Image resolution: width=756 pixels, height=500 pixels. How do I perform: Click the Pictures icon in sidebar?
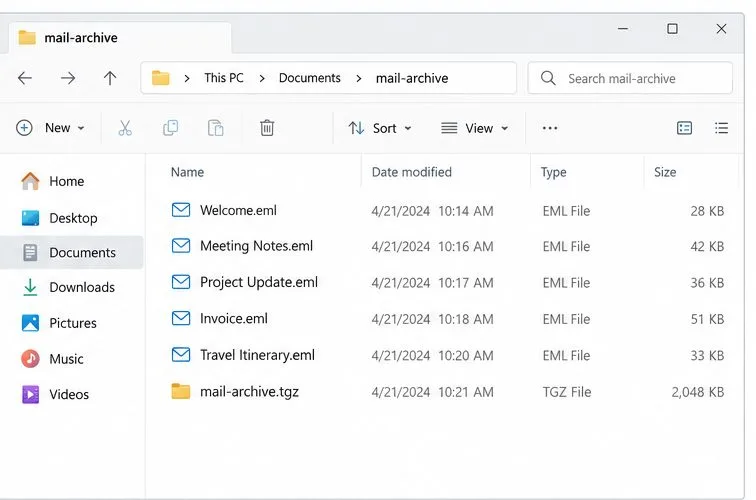point(30,323)
